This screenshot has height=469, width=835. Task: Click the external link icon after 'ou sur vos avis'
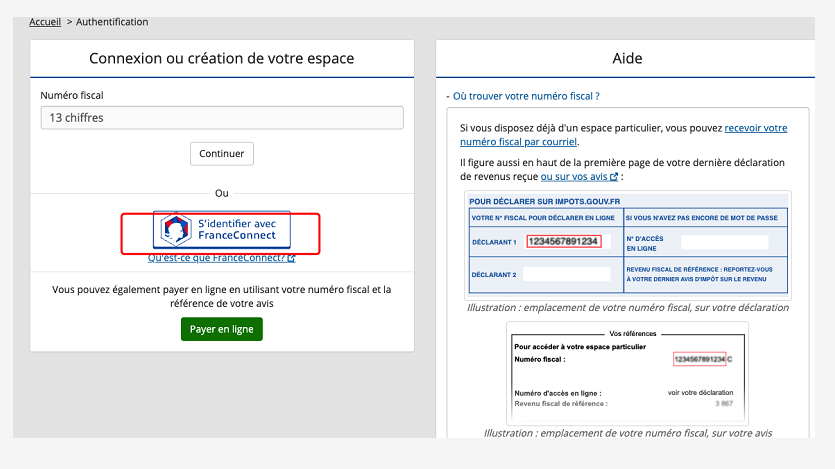[x=620, y=177]
